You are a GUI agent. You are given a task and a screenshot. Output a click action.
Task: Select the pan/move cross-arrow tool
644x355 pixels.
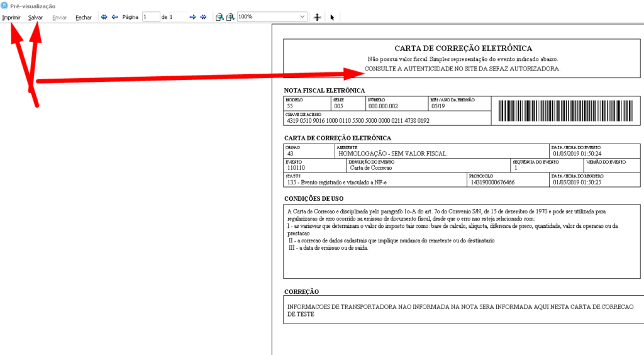318,17
